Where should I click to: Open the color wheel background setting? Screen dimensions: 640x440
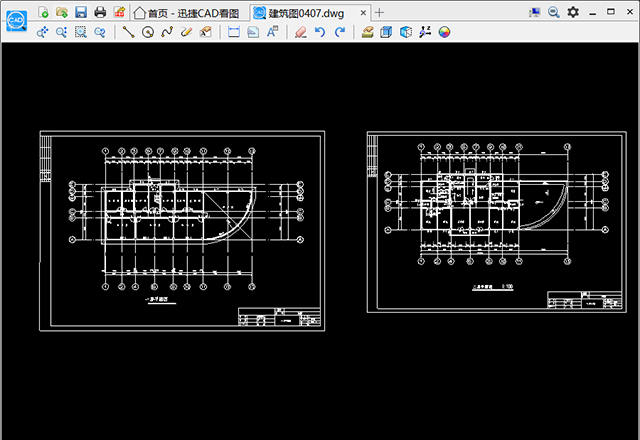pos(444,32)
